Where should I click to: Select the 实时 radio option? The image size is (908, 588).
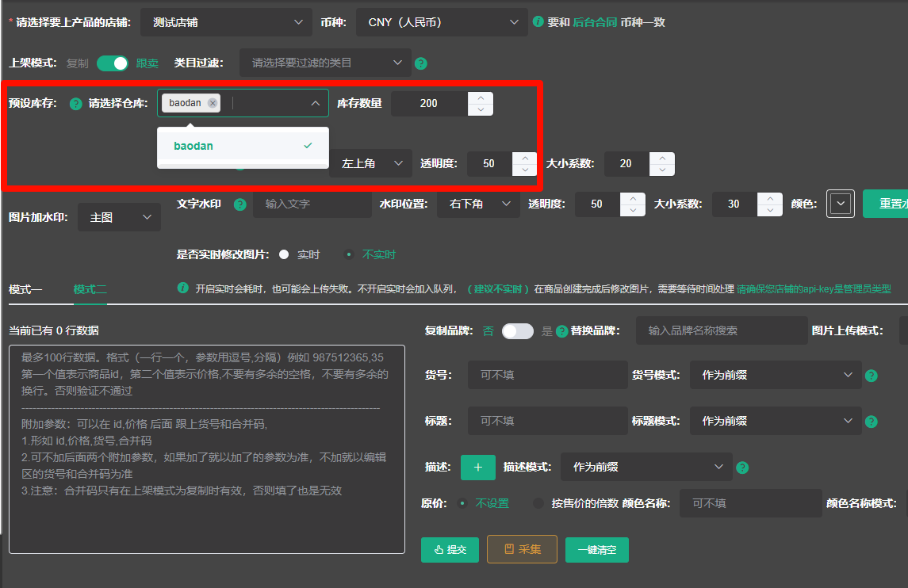pos(284,254)
